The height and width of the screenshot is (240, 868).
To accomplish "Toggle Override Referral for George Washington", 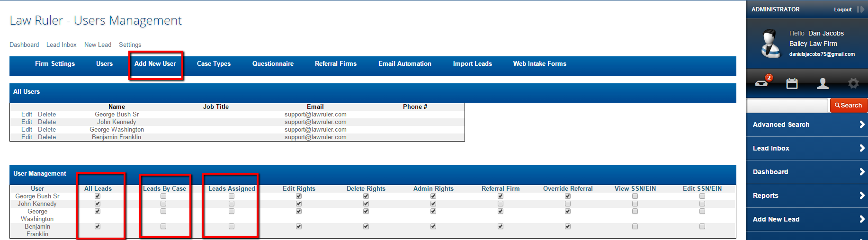I will [568, 211].
